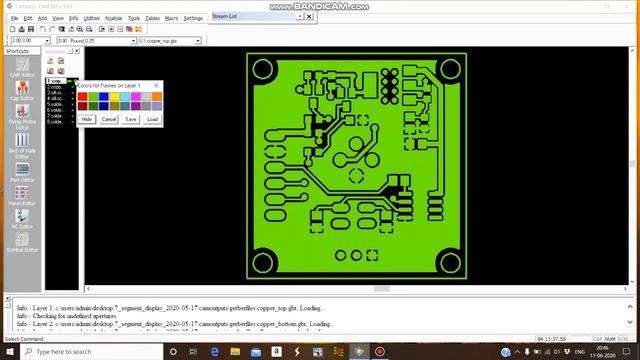Open the Bed of Nails Editor
The width and height of the screenshot is (640, 360).
pos(22,146)
